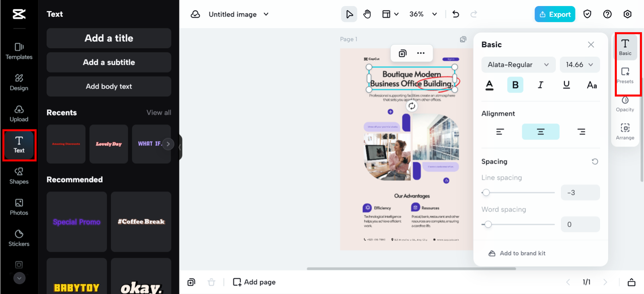
Task: Toggle italic formatting
Action: [541, 85]
